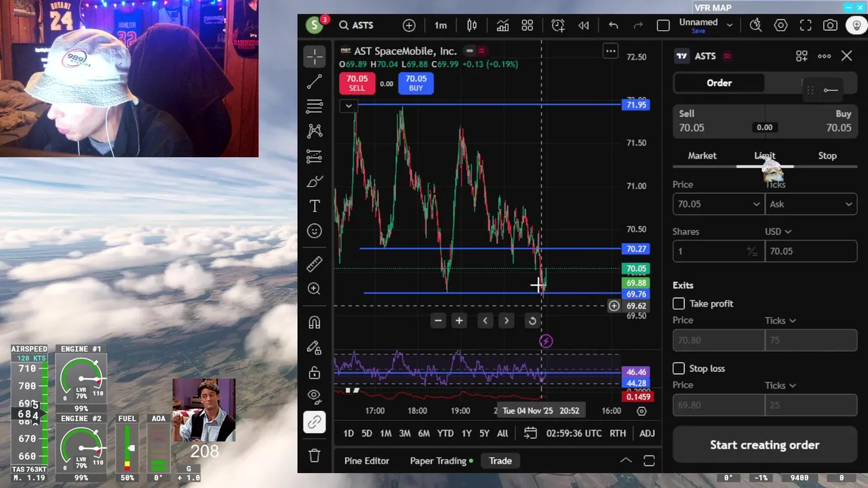Delete all drawings with trash icon
The width and height of the screenshot is (868, 488).
[x=315, y=455]
